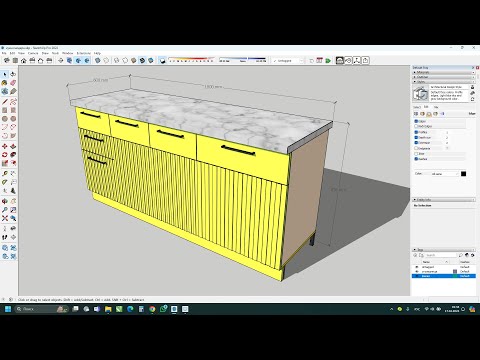Click the Tags search field
The image size is (480, 360).
pyautogui.click(x=441, y=255)
